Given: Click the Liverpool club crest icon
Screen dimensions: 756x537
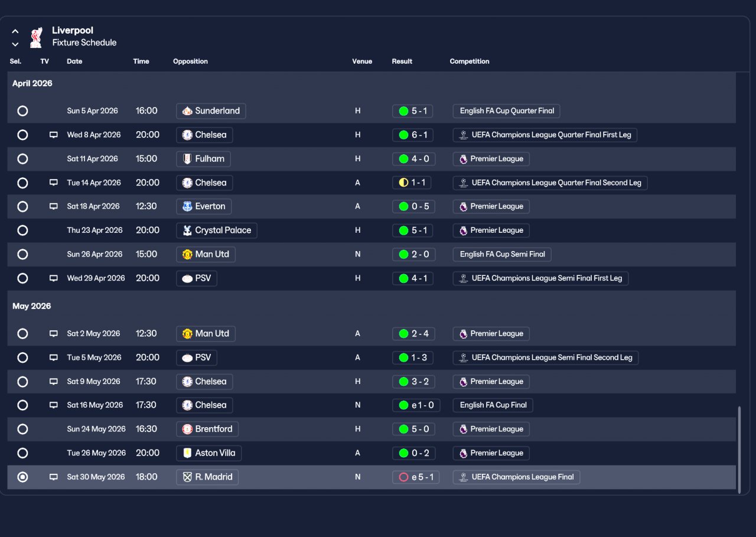Looking at the screenshot, I should point(36,38).
